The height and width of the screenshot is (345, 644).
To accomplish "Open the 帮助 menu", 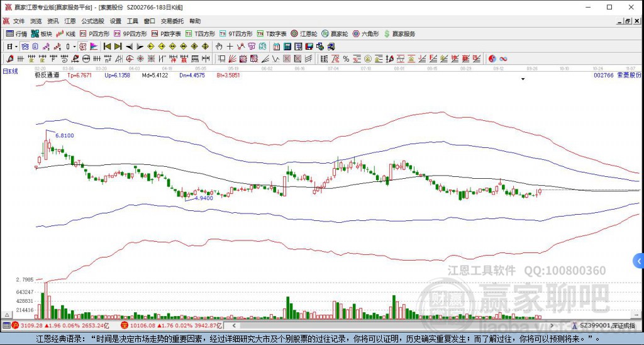I will click(x=195, y=21).
